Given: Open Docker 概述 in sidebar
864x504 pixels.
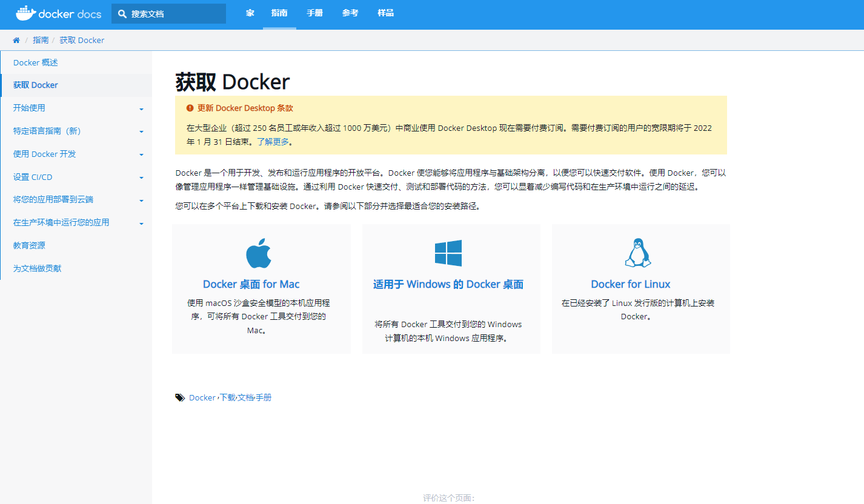Looking at the screenshot, I should tap(36, 62).
